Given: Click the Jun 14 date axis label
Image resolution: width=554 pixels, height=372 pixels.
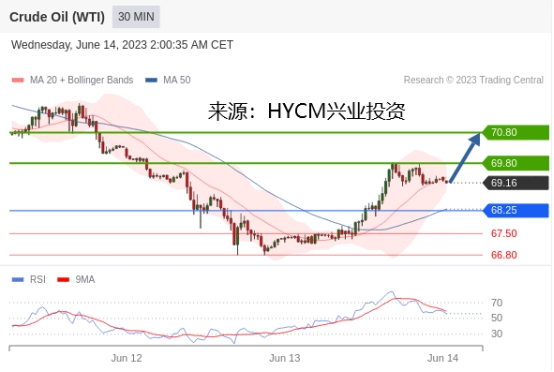Looking at the screenshot, I should (443, 358).
